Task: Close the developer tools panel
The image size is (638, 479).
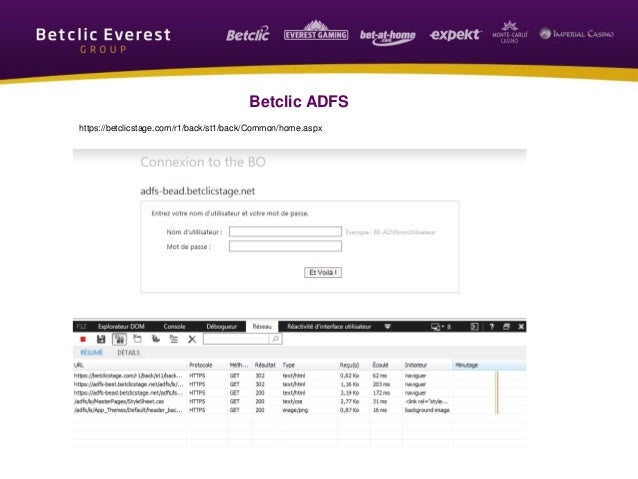Action: pos(521,326)
